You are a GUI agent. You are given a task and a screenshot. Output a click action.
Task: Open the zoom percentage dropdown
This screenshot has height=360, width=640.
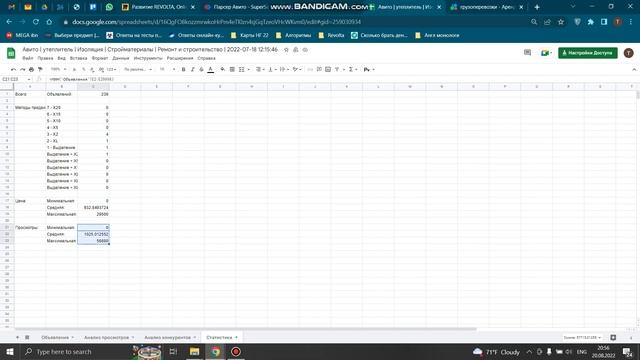58,69
